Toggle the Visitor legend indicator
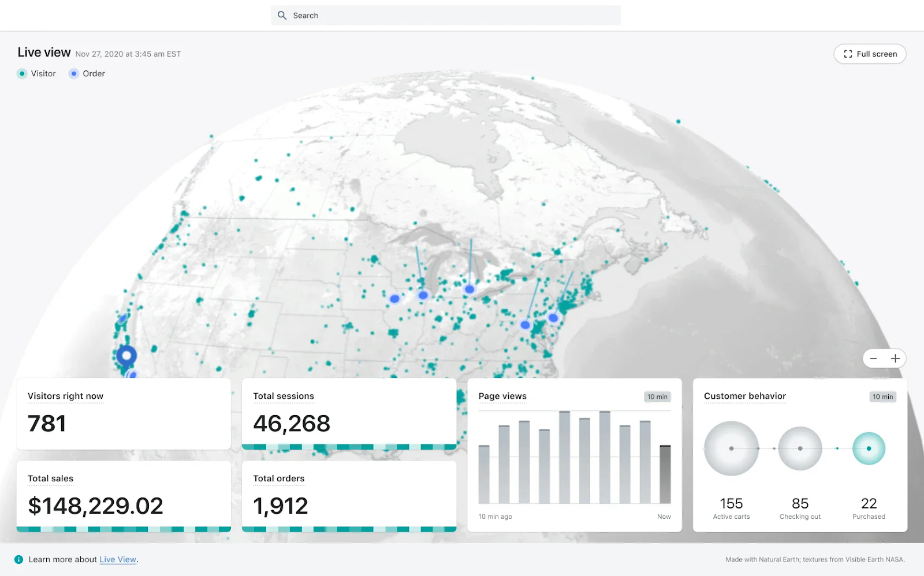The width and height of the screenshot is (924, 576). (22, 73)
